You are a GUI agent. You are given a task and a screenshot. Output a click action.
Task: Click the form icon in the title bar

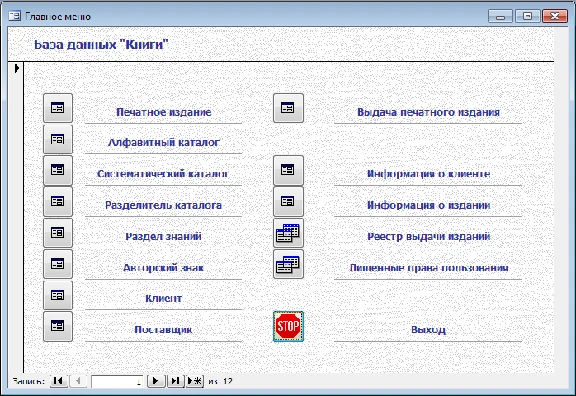[x=15, y=16]
